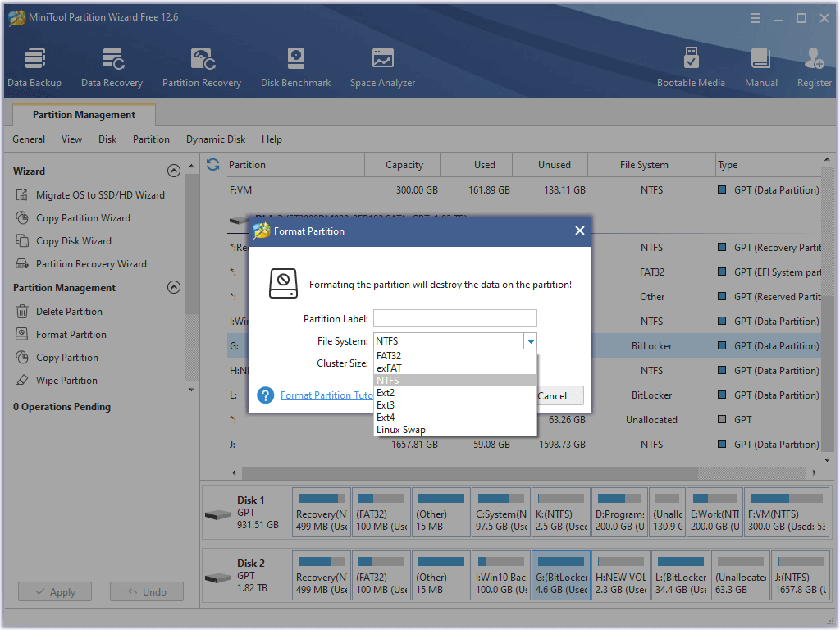Pick Linux Swap file system option

(x=401, y=430)
